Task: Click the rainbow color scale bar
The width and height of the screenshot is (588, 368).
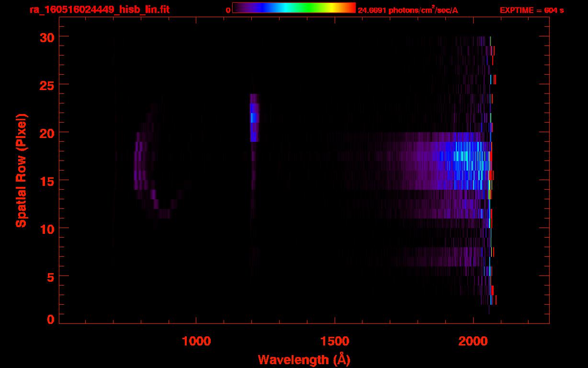Action: pyautogui.click(x=294, y=8)
